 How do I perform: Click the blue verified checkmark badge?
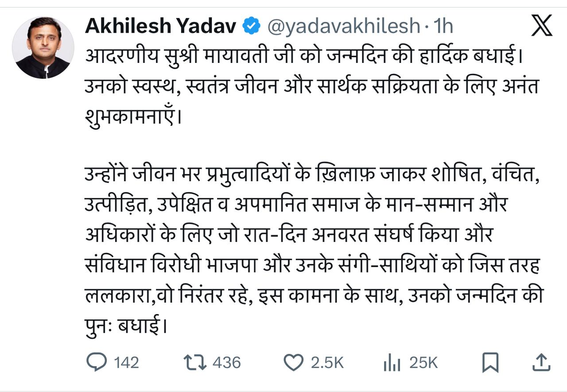(x=251, y=26)
